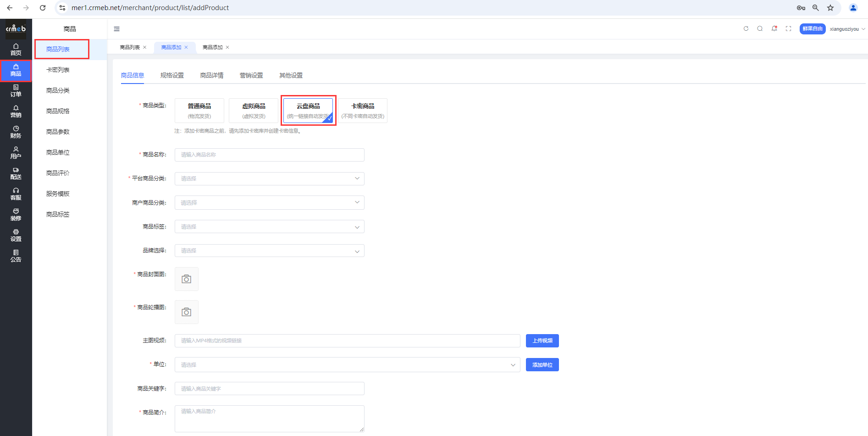Open the 财务 finance sidebar icon
Viewport: 868px width, 436px height.
pyautogui.click(x=16, y=132)
